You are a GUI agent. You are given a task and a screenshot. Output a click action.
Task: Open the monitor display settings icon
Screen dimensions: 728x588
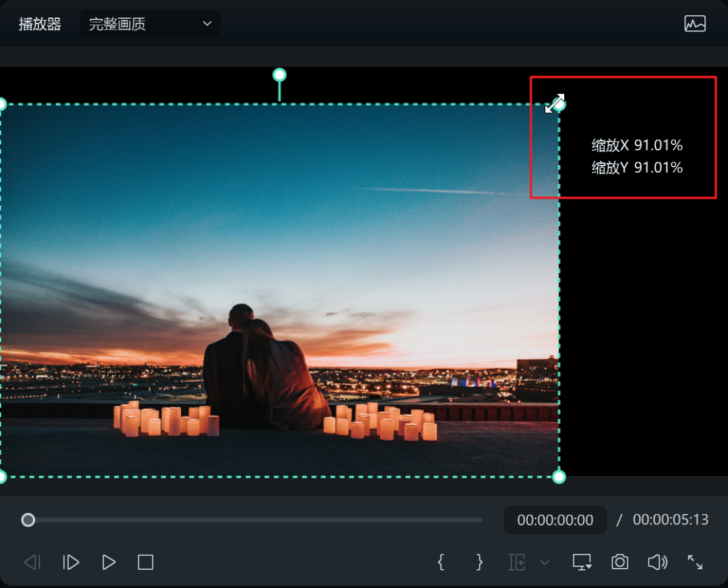pyautogui.click(x=582, y=563)
